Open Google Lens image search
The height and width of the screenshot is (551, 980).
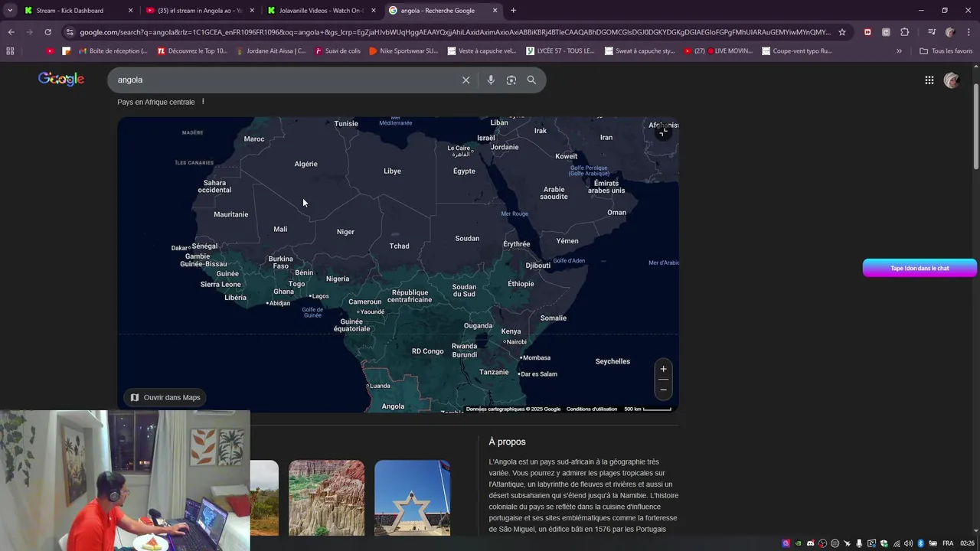[511, 80]
